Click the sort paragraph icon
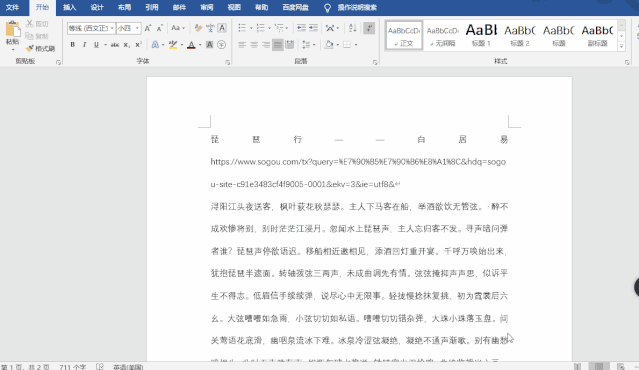Image resolution: width=639 pixels, height=370 pixels. pos(353,28)
